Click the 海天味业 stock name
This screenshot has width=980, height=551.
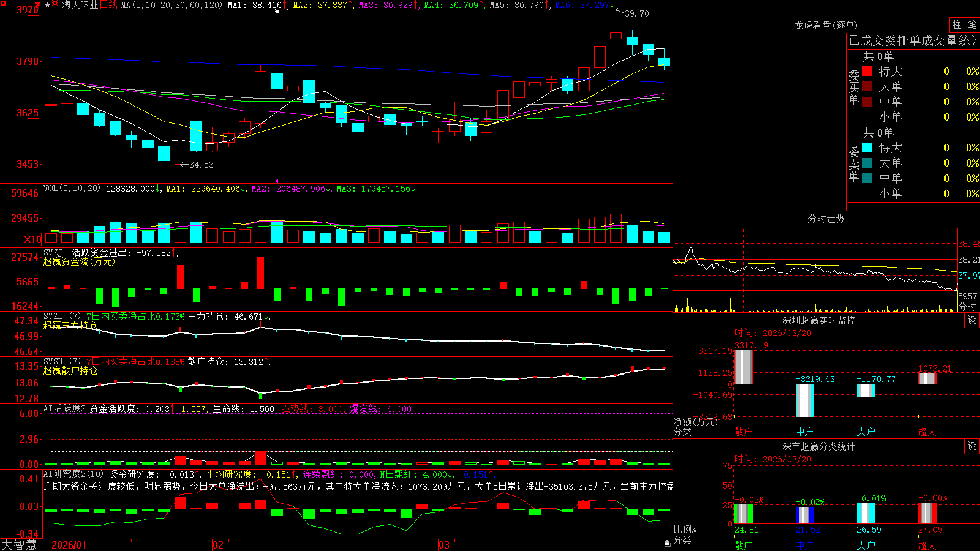pyautogui.click(x=80, y=5)
